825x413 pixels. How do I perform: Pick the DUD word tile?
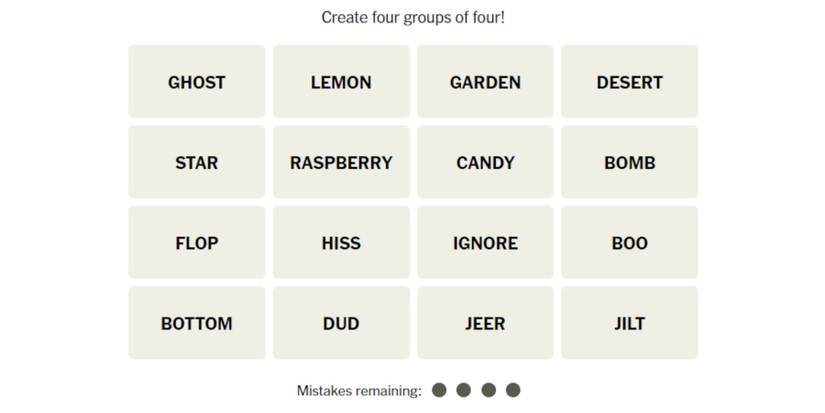click(x=341, y=323)
